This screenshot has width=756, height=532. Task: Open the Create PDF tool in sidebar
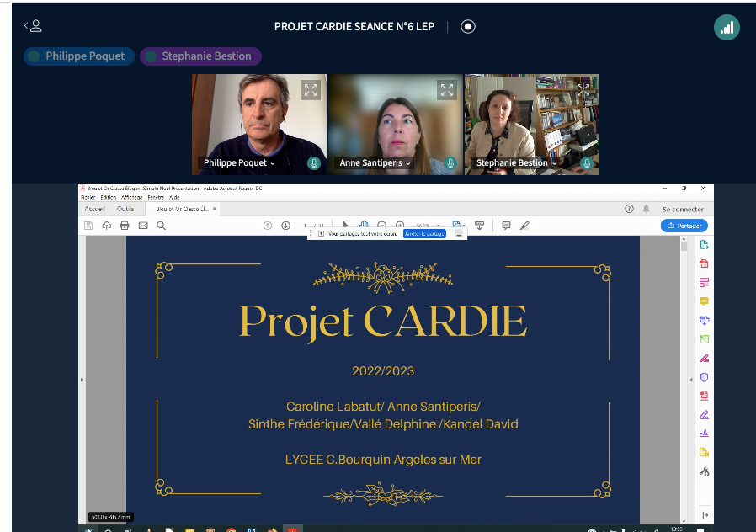(x=704, y=263)
